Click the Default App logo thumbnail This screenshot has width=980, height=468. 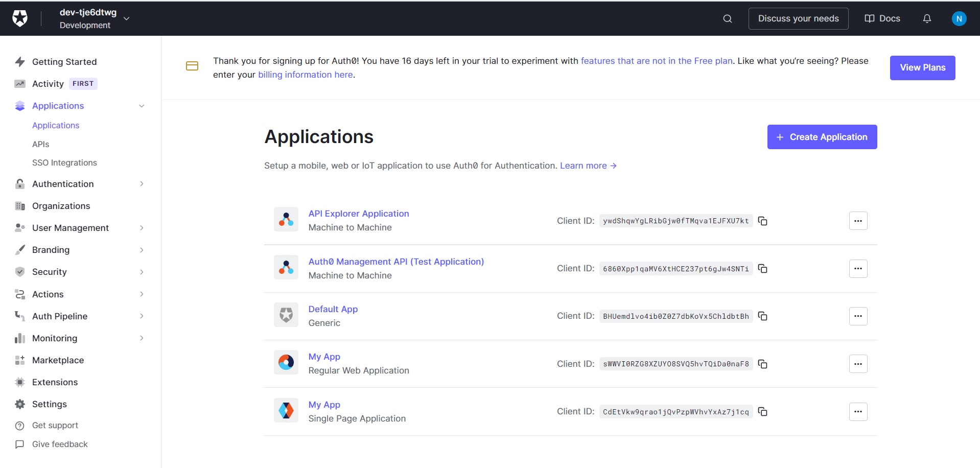pyautogui.click(x=286, y=315)
